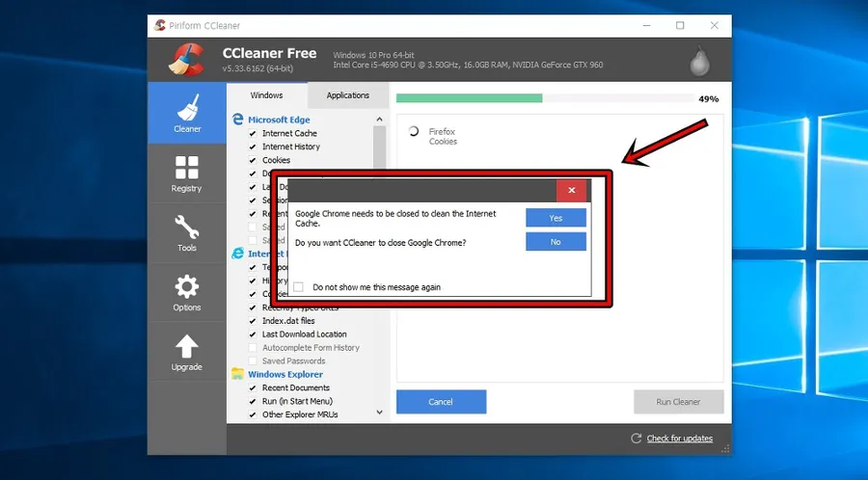Select the Microsoft Edge section header
Viewport: 868px width, 480px height.
coord(279,120)
